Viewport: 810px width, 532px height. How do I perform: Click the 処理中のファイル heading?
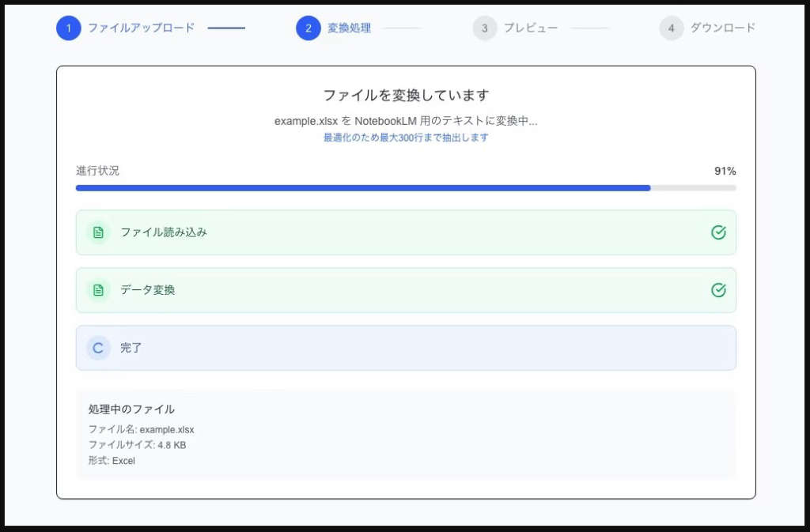coord(131,409)
